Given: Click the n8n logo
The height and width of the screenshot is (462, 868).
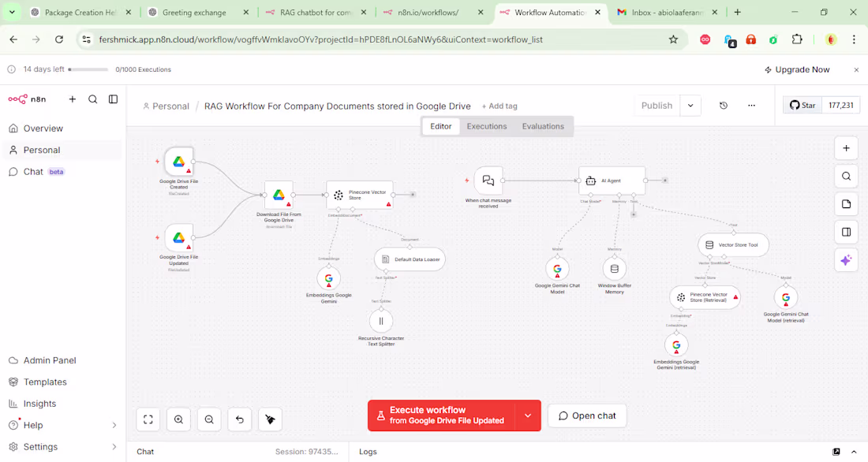Looking at the screenshot, I should [27, 99].
